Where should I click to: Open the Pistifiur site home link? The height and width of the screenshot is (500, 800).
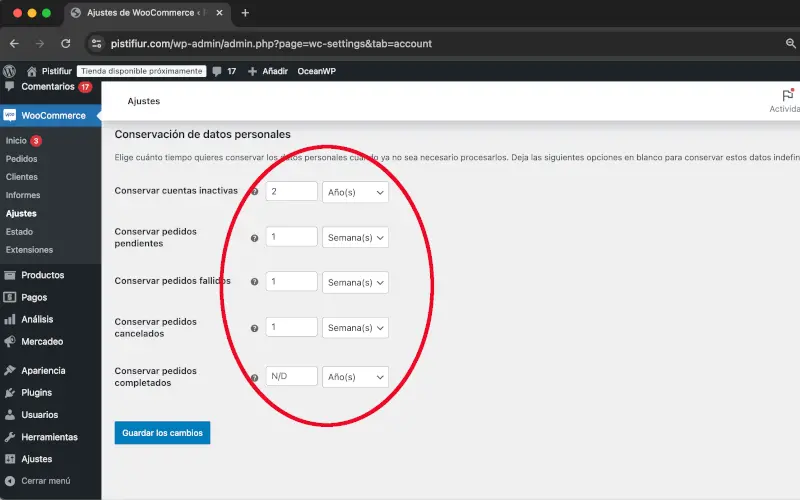pos(49,71)
